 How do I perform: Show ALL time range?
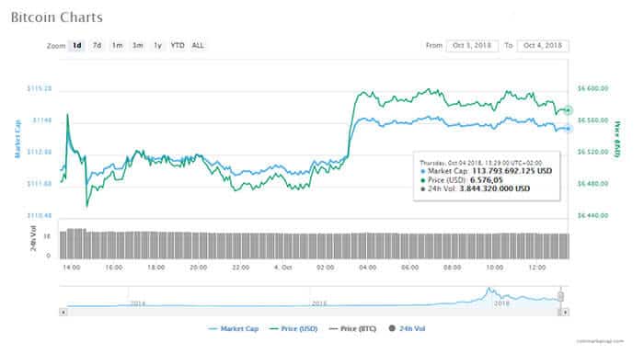[x=198, y=46]
